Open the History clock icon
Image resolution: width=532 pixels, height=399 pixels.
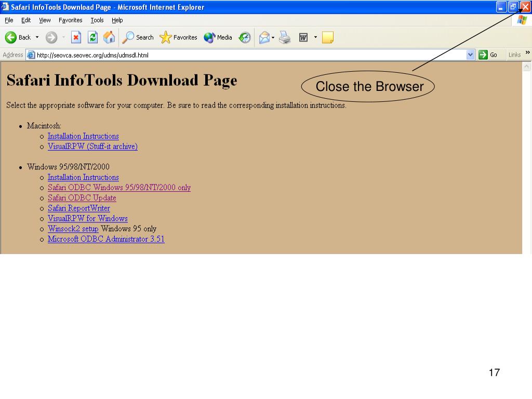(x=245, y=37)
